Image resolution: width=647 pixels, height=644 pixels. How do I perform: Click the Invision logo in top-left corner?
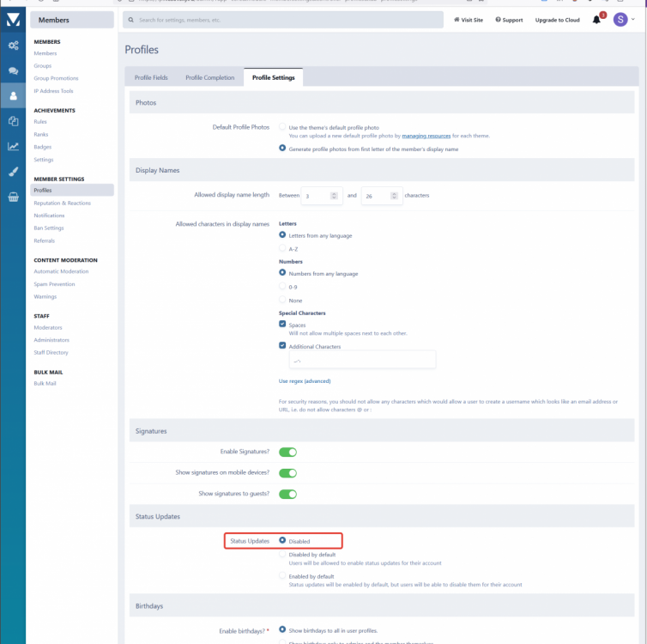click(13, 20)
